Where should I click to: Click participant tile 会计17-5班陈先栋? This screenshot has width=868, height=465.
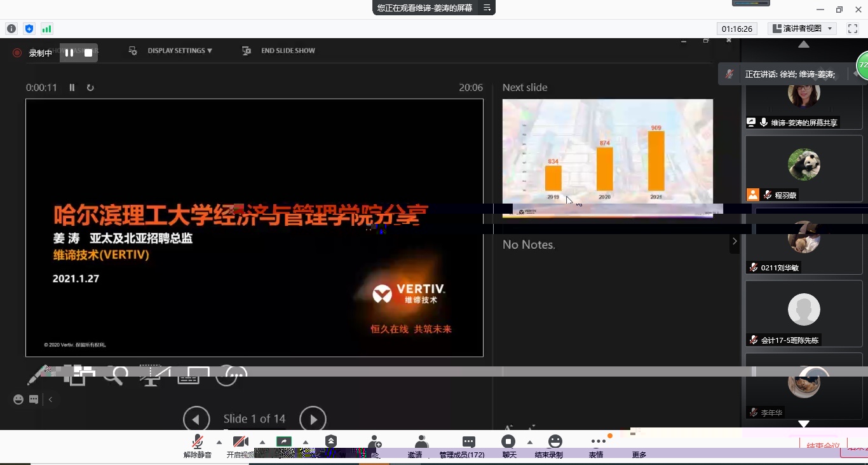click(x=804, y=314)
